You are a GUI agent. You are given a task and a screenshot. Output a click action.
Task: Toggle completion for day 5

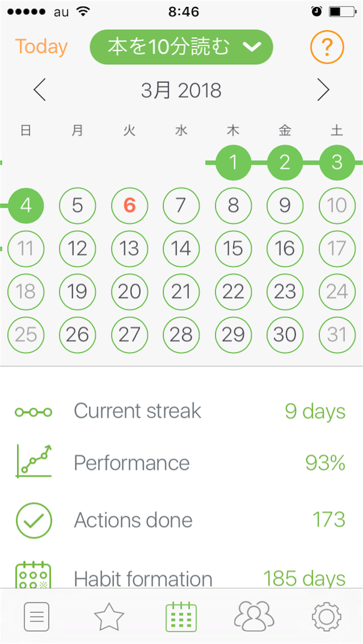77,206
